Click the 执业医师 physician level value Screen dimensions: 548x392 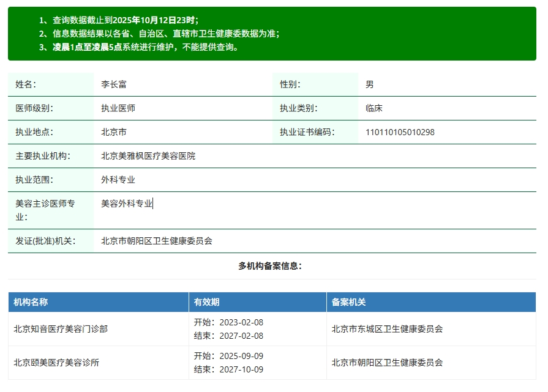click(118, 108)
